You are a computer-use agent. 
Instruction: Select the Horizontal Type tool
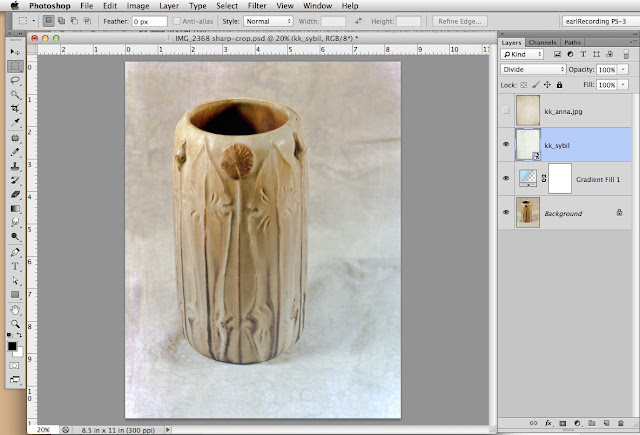[x=15, y=267]
